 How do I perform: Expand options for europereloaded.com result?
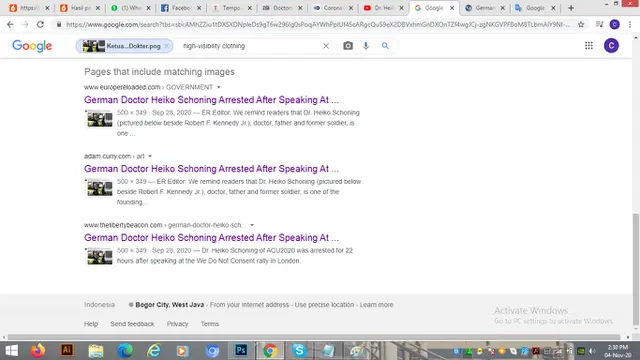(219, 87)
